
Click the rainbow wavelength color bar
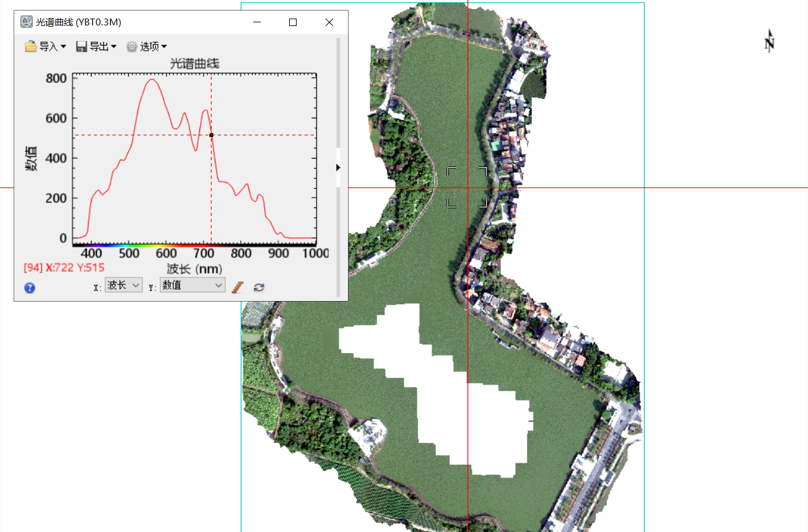click(x=194, y=245)
